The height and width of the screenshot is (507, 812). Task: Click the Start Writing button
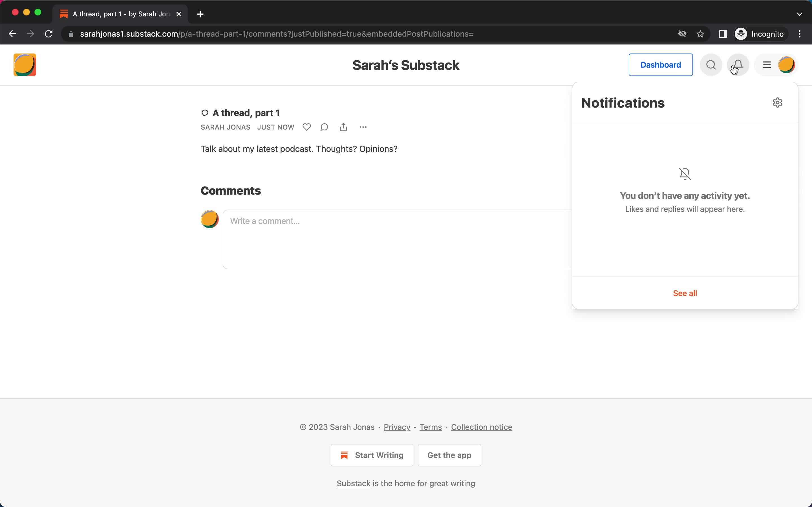point(372,455)
